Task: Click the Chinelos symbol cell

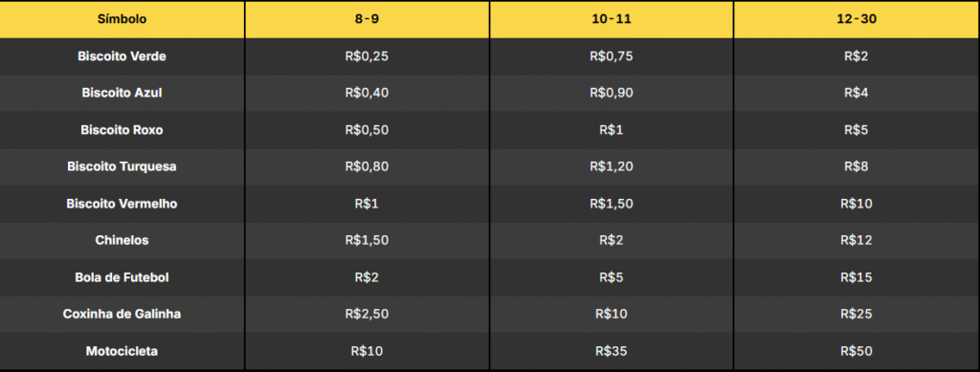Action: click(122, 240)
